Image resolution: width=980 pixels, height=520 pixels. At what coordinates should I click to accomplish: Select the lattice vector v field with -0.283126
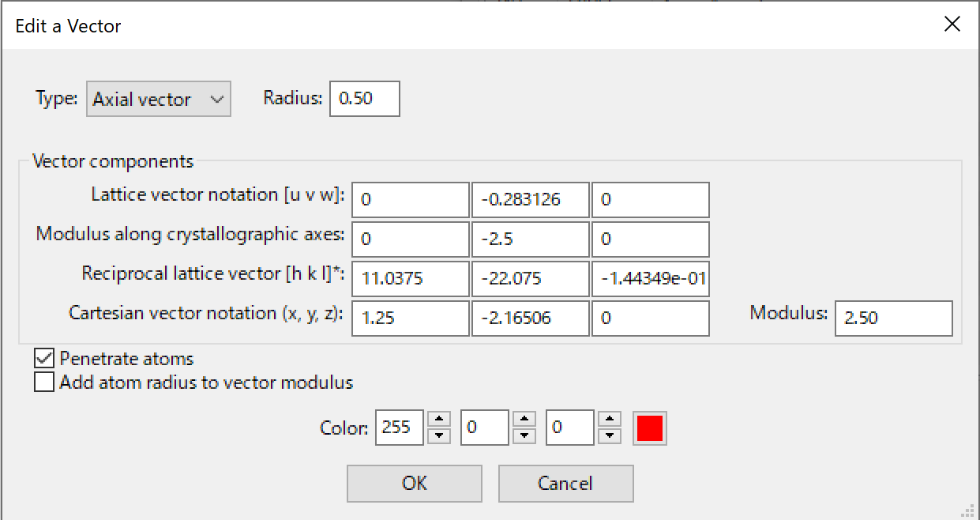(x=530, y=200)
